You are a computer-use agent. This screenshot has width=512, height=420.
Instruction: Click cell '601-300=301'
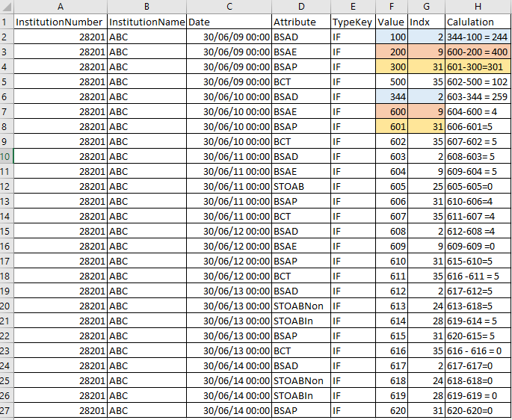[x=478, y=67]
